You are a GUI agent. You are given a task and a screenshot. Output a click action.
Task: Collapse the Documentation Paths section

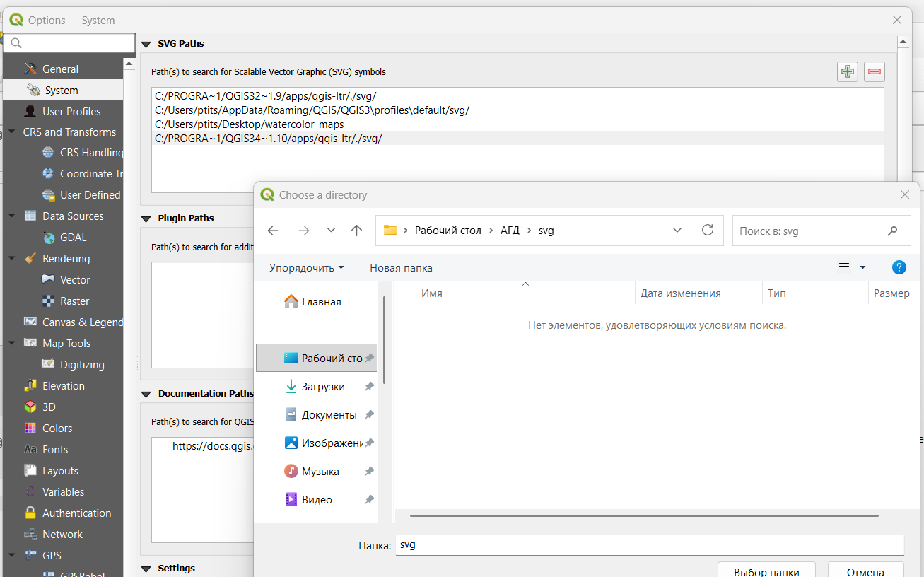point(146,394)
